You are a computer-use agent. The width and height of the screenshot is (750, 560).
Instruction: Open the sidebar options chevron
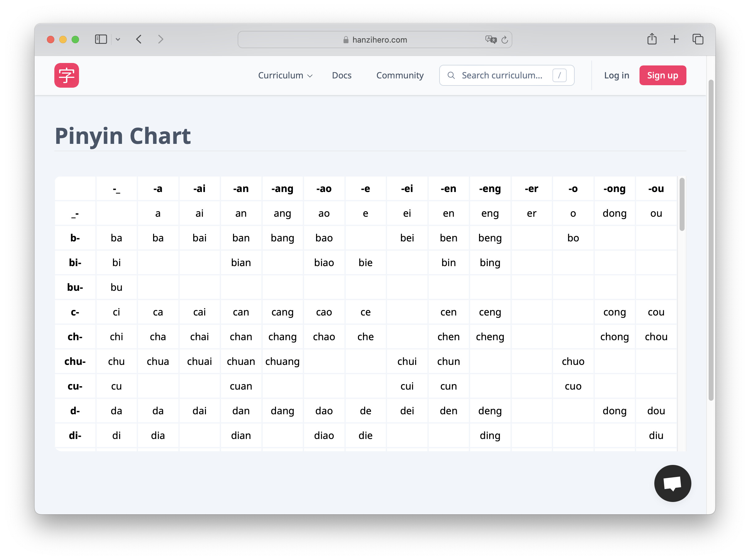(118, 39)
